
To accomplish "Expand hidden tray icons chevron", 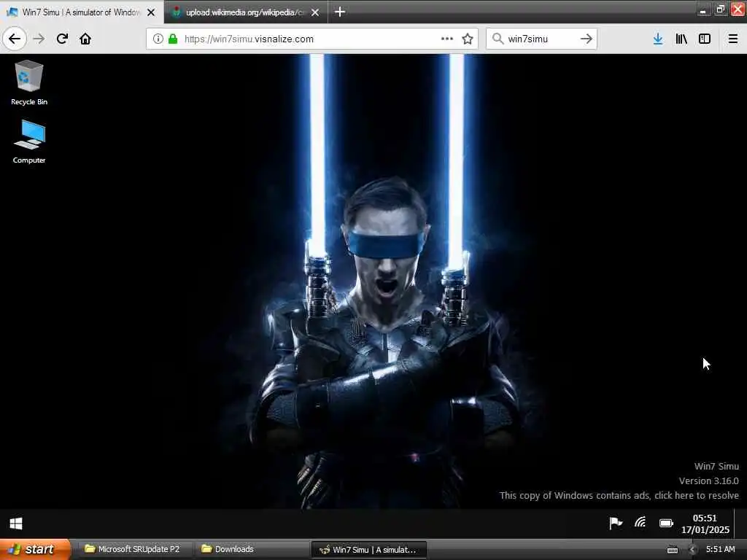I will (x=693, y=550).
